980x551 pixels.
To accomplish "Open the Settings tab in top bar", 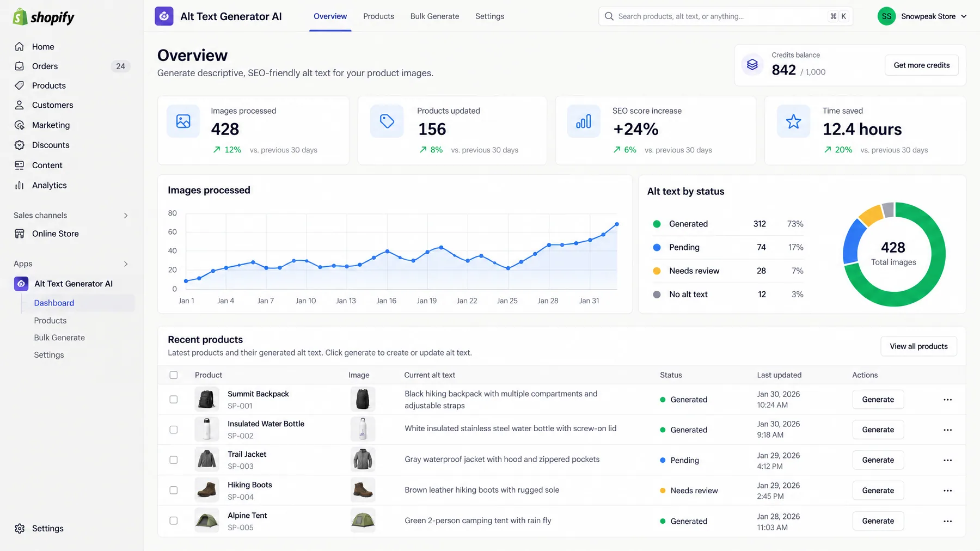I will click(x=489, y=16).
